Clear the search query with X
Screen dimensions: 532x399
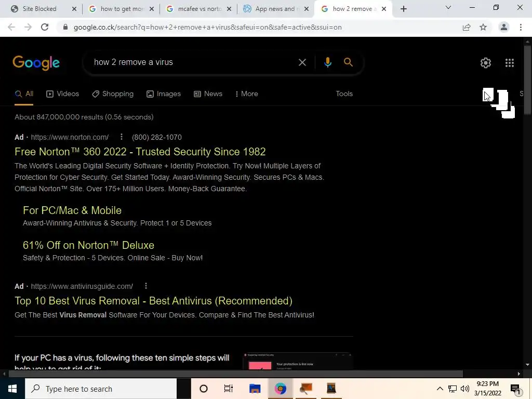pos(302,62)
